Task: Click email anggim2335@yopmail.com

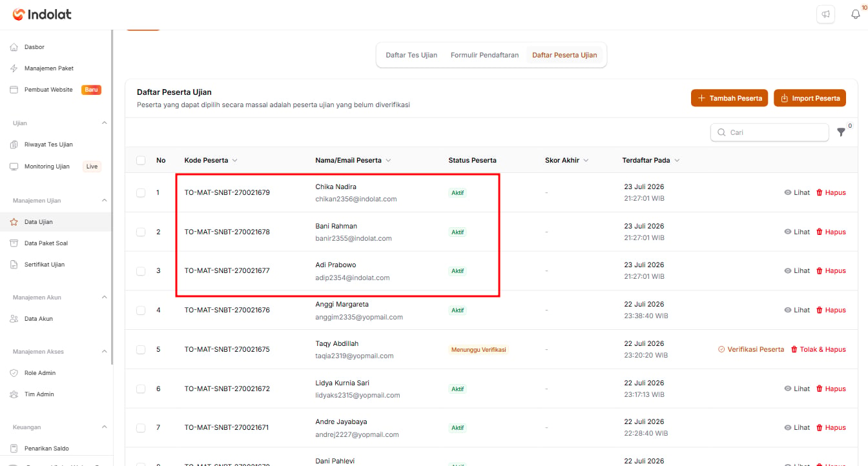Action: [359, 317]
